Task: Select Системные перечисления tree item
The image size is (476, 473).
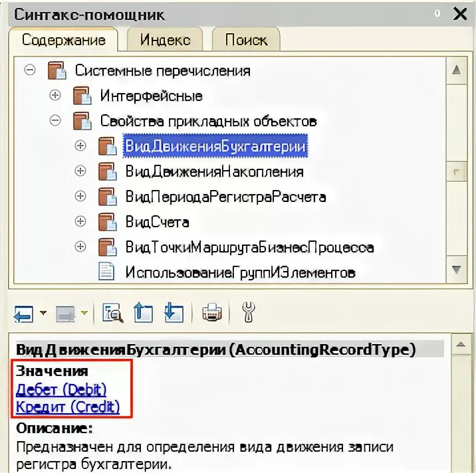Action: pyautogui.click(x=163, y=70)
